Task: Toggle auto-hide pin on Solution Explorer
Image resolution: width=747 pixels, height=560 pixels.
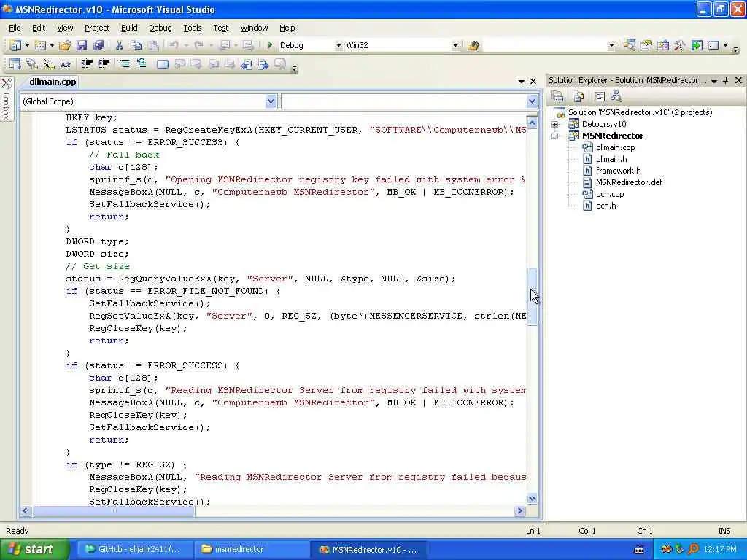Action: click(x=726, y=80)
